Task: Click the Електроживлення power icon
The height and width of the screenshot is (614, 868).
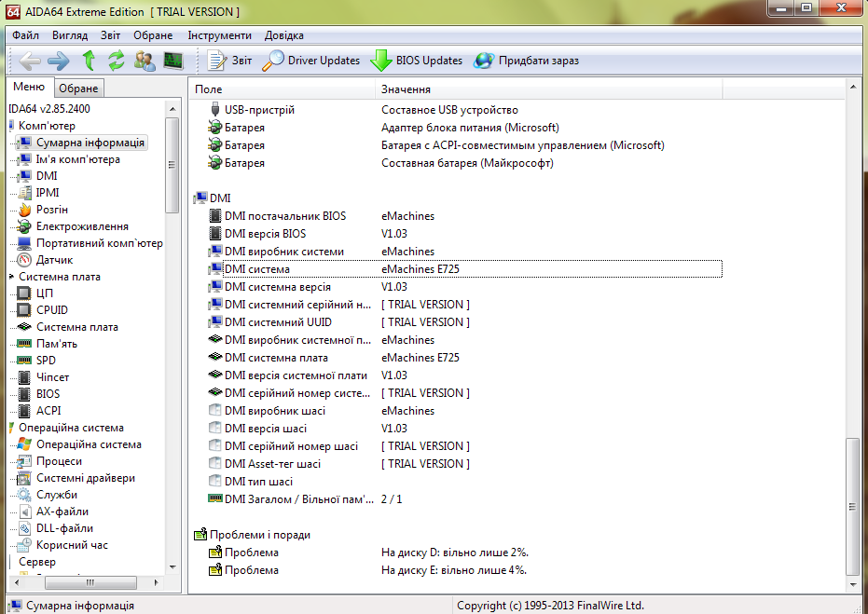Action: coord(24,226)
